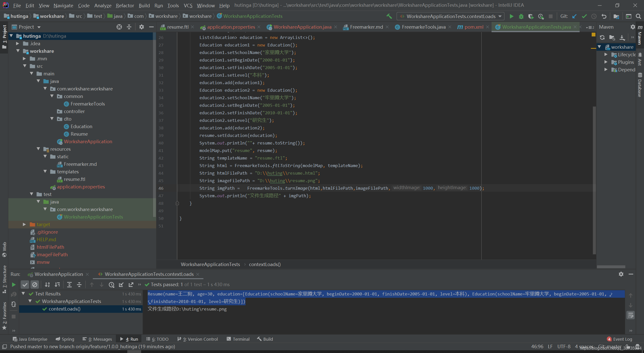Toggle the Structure sidebar tool window

(x=4, y=279)
